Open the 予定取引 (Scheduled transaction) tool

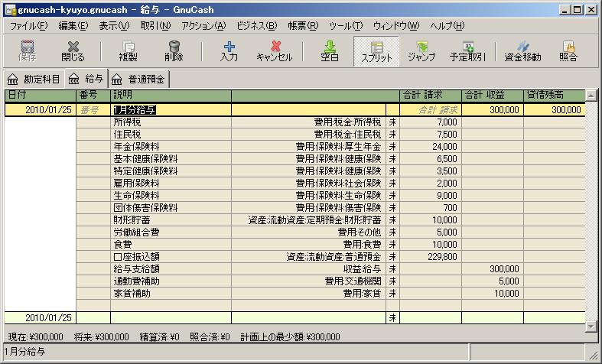[467, 50]
